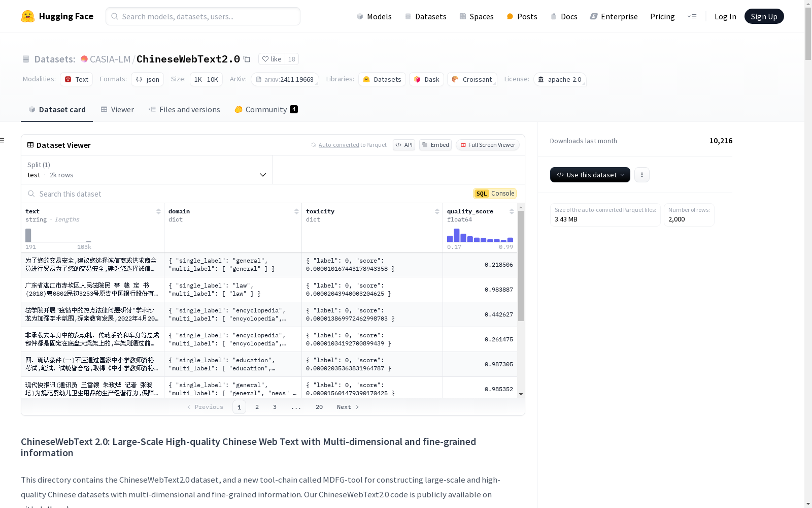Open the more options kebab menu
The width and height of the screenshot is (812, 508).
642,175
